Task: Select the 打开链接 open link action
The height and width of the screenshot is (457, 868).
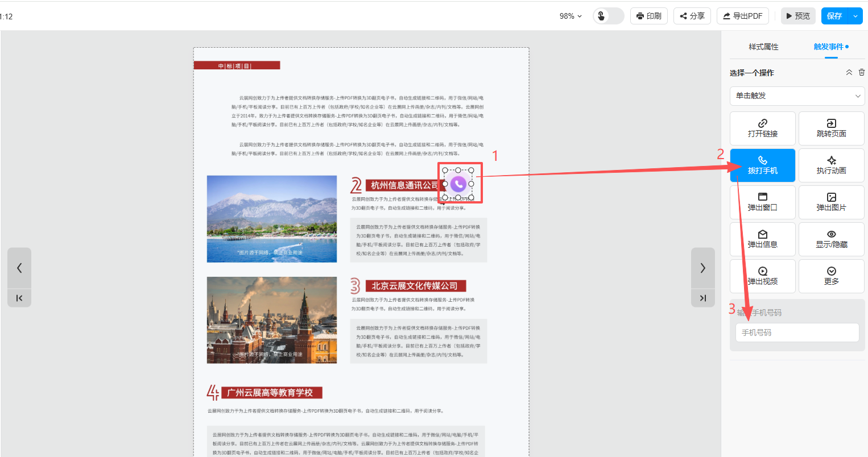Action: point(762,128)
